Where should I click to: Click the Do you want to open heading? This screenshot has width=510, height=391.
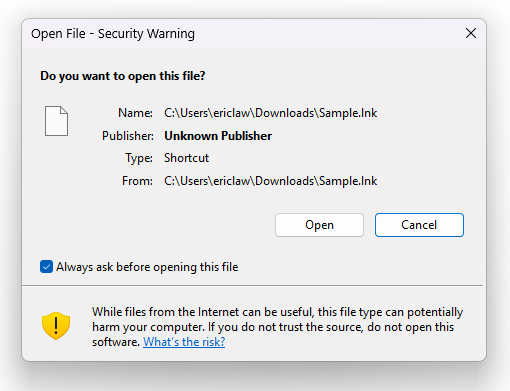pyautogui.click(x=123, y=76)
